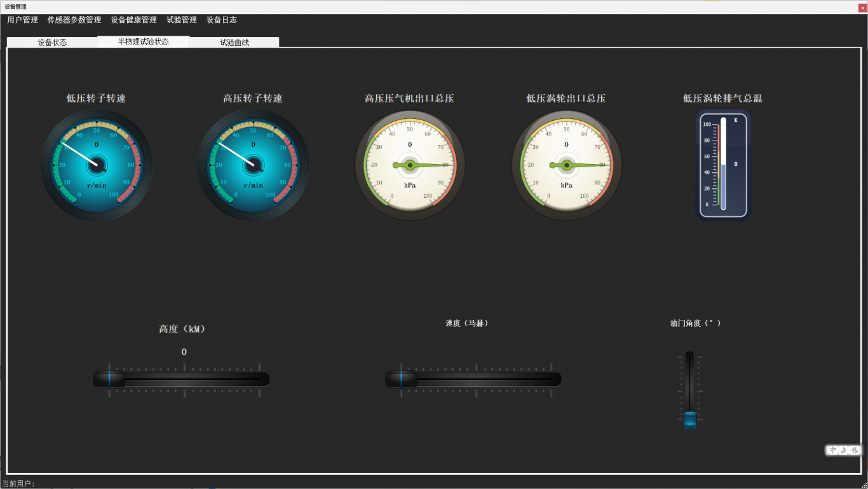
Task: Open the 设备健康管理 menu
Action: [133, 20]
